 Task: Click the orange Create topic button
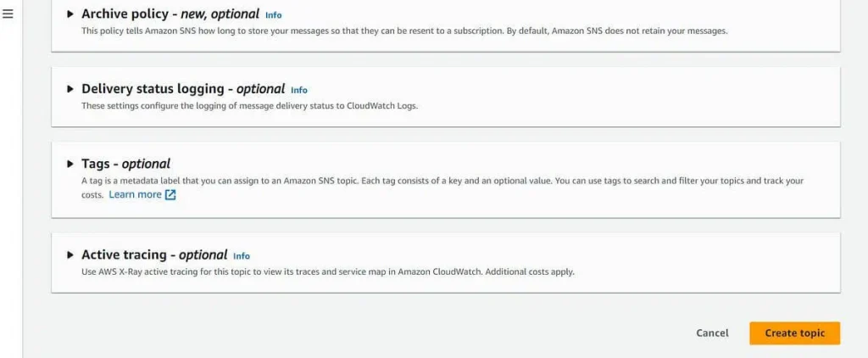795,333
